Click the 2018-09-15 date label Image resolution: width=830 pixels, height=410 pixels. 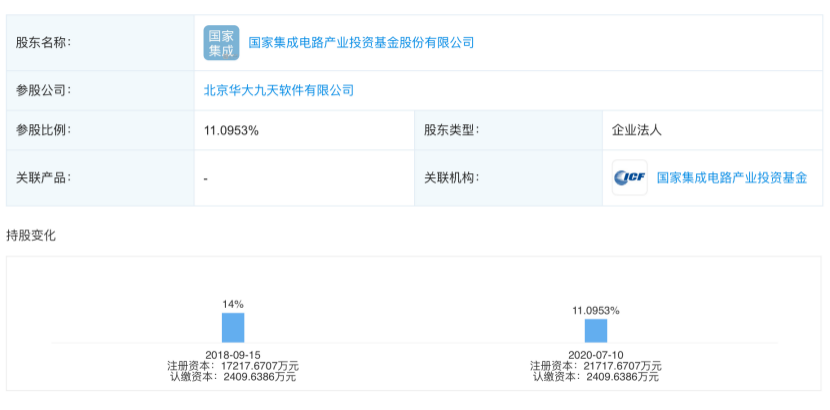233,355
